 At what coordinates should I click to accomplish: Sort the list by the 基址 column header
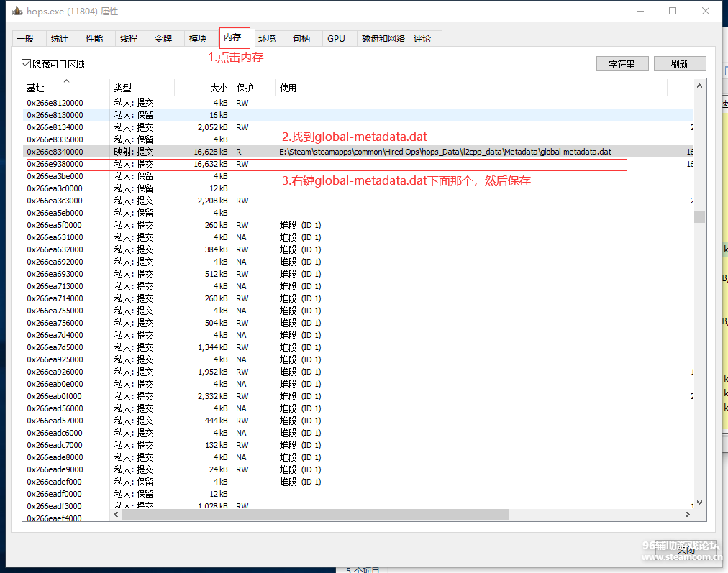coord(66,88)
